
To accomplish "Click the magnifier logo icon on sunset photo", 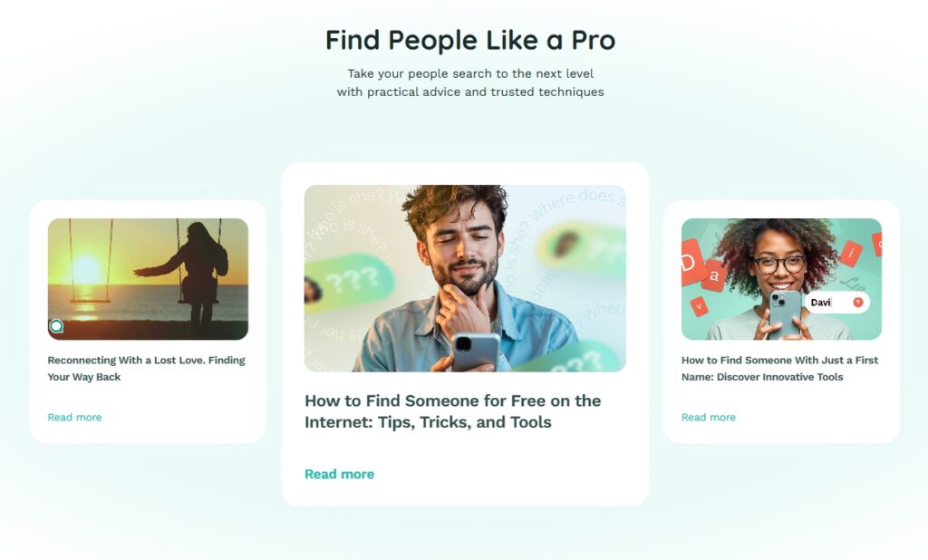I will 56,326.
